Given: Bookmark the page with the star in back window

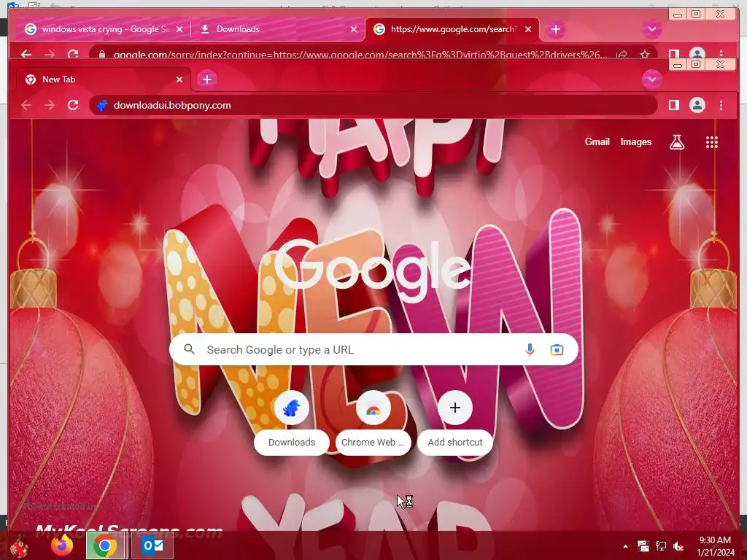Looking at the screenshot, I should [645, 54].
